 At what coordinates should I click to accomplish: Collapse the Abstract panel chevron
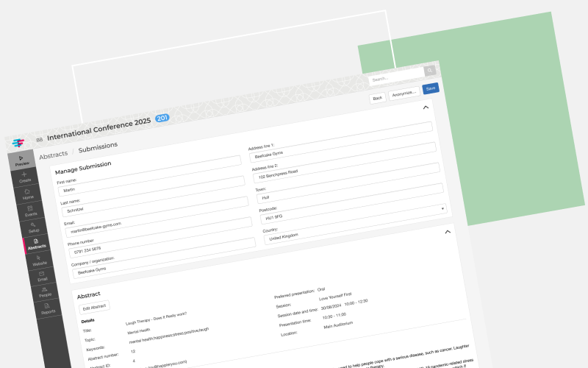pyautogui.click(x=447, y=232)
